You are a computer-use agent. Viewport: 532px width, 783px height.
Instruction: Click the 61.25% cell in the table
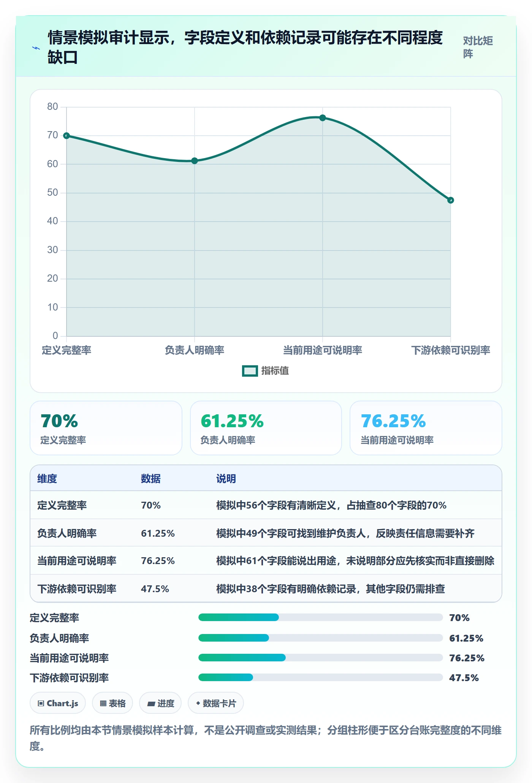(158, 533)
